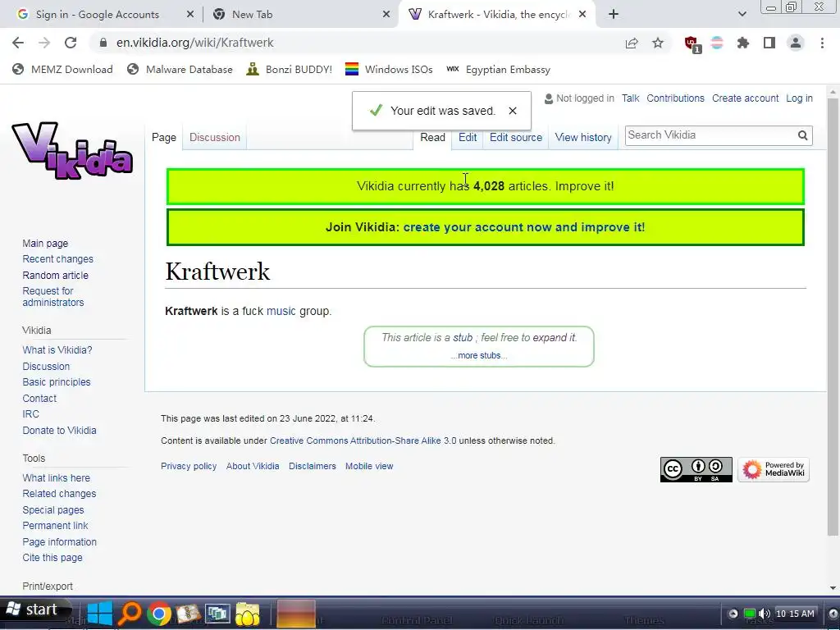Screen dimensions: 840x630
Task: Open the share page icon in address bar
Action: click(x=632, y=43)
